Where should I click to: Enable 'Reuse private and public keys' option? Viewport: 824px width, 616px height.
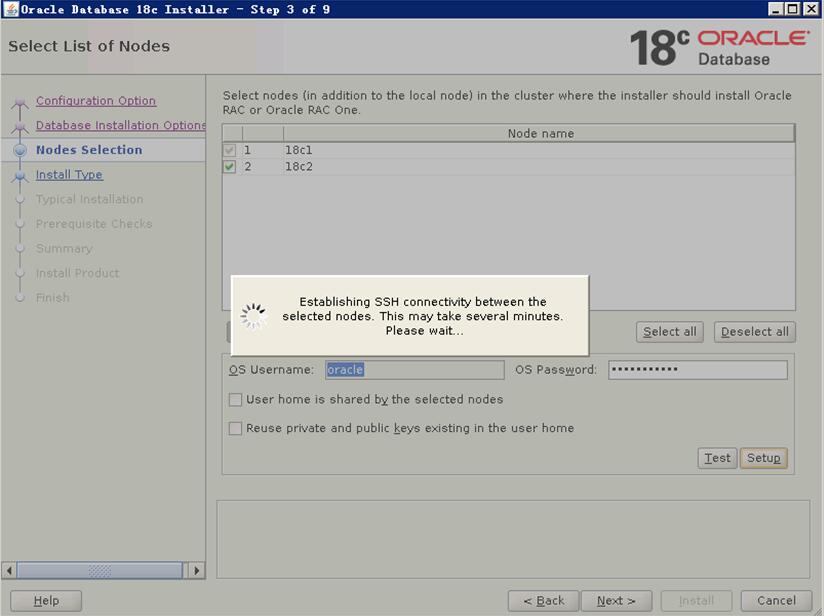pos(235,428)
